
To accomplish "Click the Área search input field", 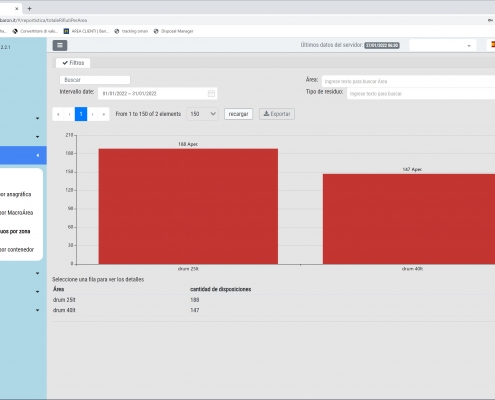I will [408, 81].
